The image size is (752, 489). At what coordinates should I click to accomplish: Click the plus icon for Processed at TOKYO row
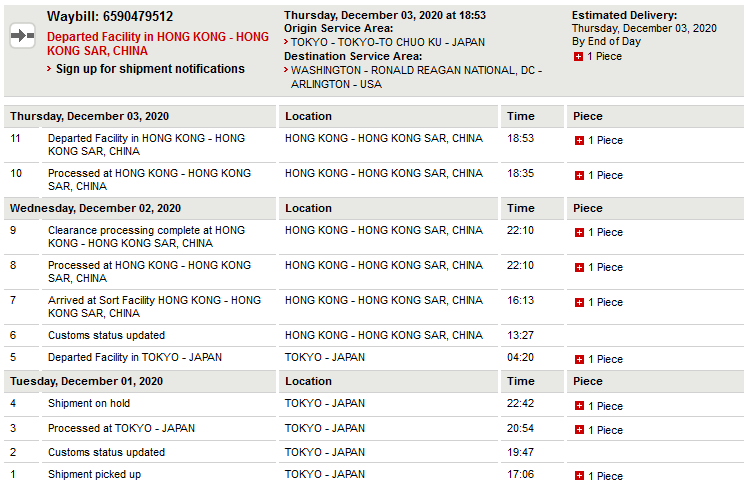coord(579,430)
